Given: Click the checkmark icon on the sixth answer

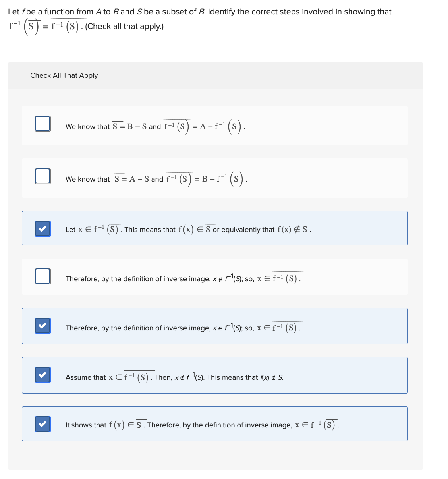Looking at the screenshot, I should (42, 375).
